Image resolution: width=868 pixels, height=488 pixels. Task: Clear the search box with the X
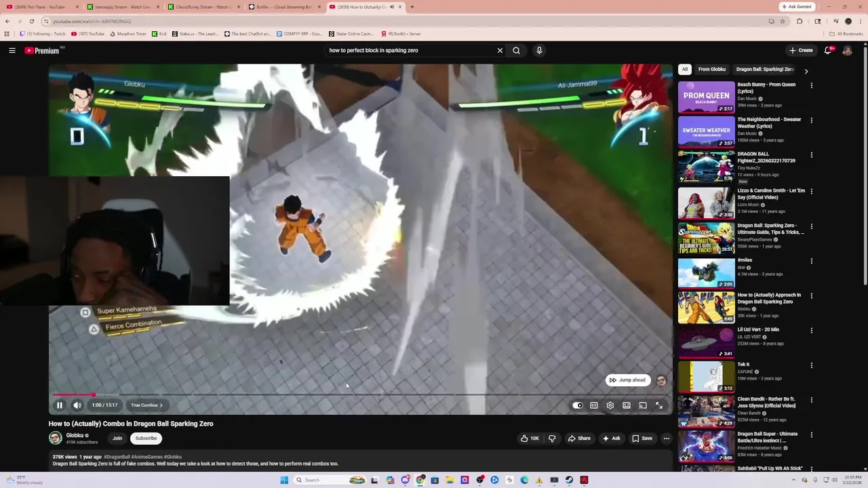(x=500, y=50)
